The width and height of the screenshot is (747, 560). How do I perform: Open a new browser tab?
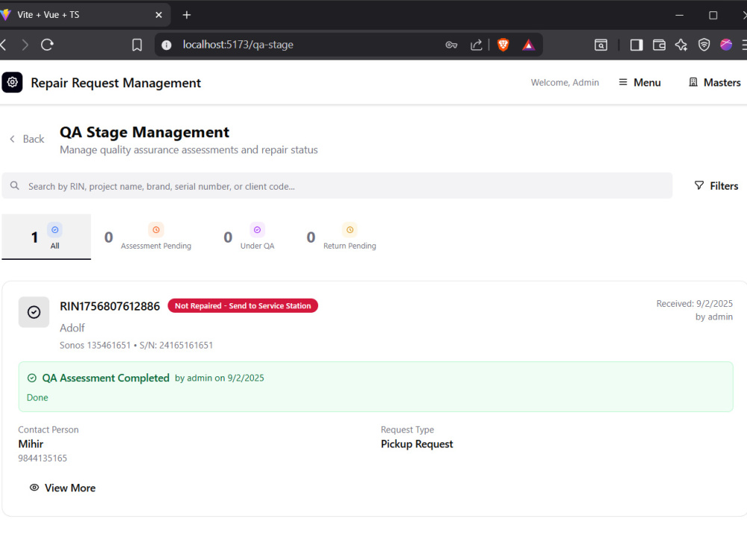[x=187, y=15]
